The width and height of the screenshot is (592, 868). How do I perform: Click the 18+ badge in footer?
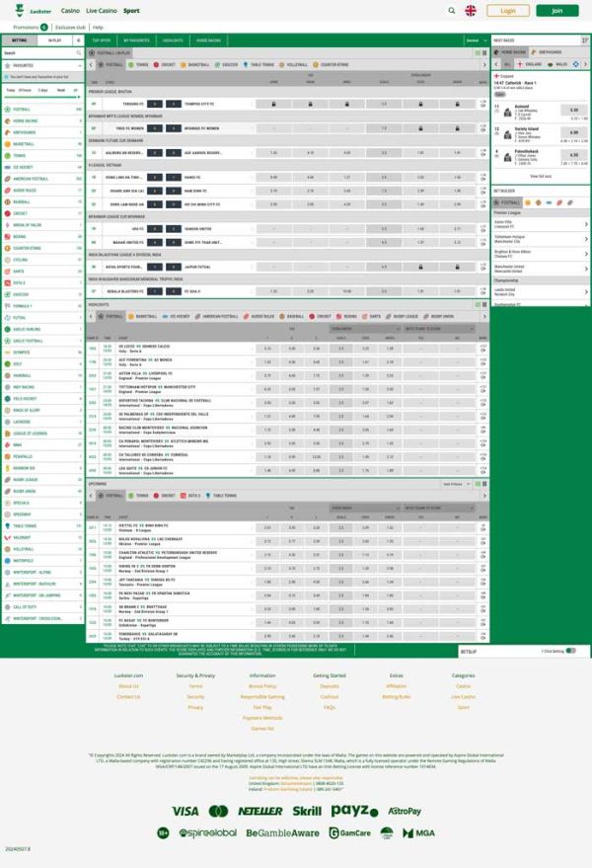(x=163, y=832)
